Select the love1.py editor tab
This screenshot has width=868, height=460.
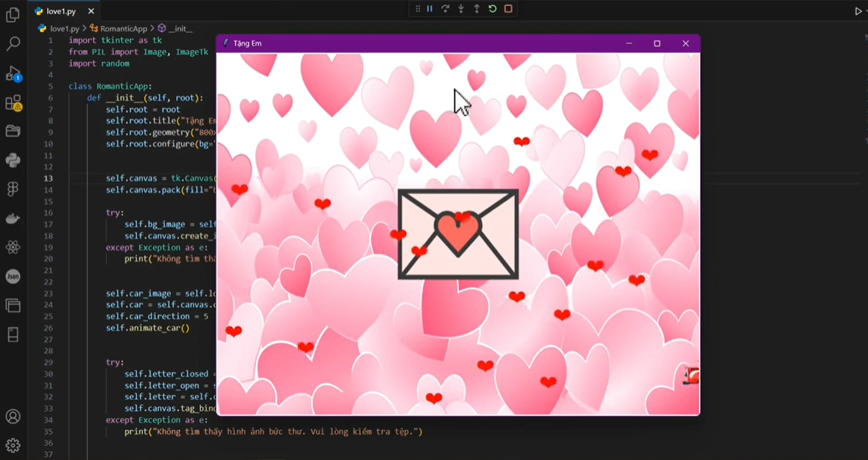(x=60, y=11)
